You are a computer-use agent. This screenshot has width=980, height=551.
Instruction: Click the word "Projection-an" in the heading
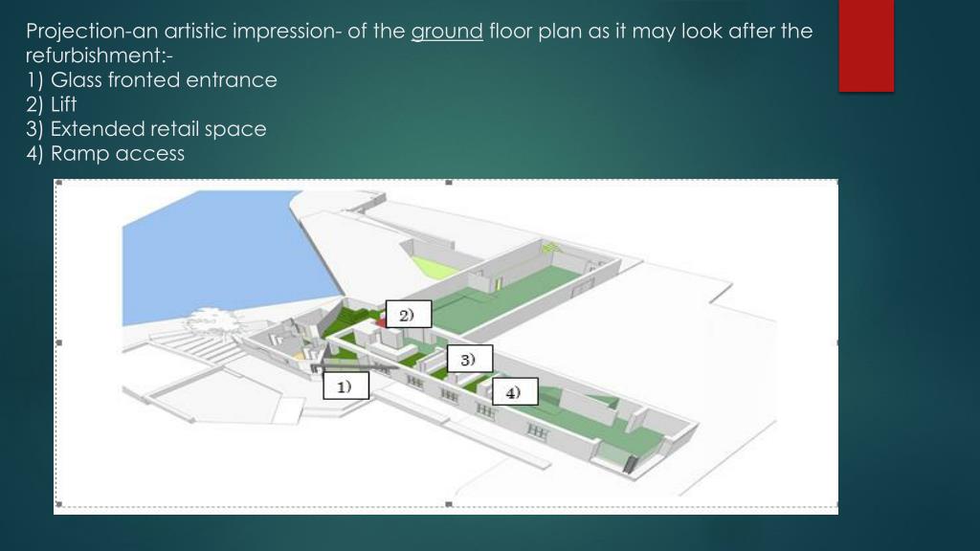(x=91, y=32)
